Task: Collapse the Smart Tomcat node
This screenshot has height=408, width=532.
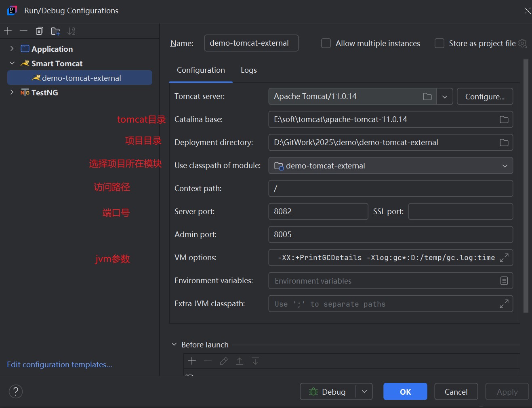Action: point(12,63)
